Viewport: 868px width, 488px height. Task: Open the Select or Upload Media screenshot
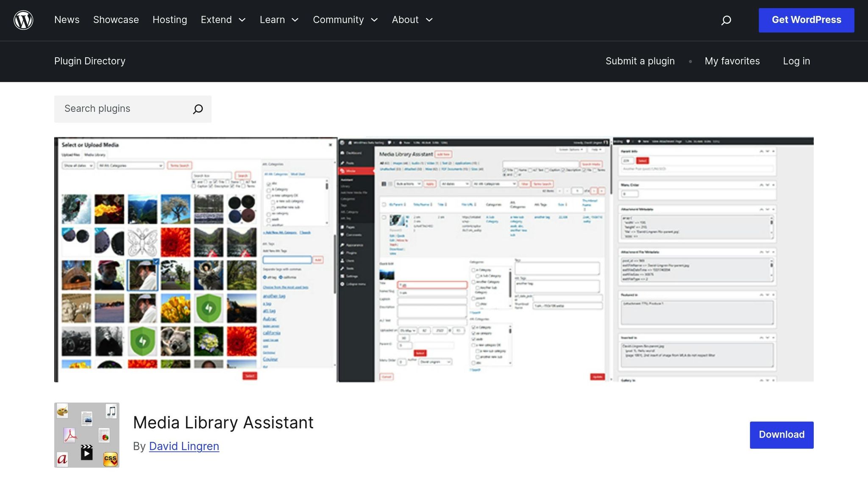195,259
